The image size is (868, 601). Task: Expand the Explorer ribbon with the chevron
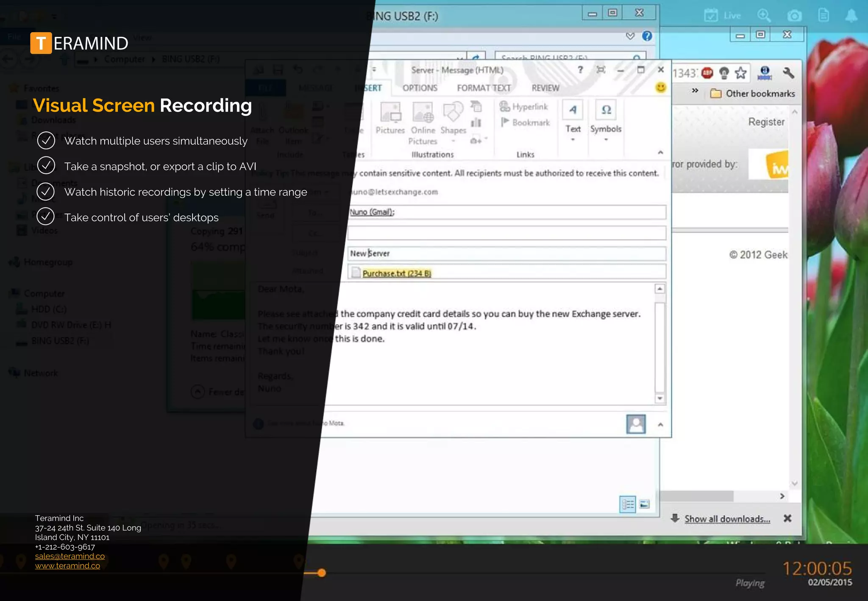[x=630, y=36]
